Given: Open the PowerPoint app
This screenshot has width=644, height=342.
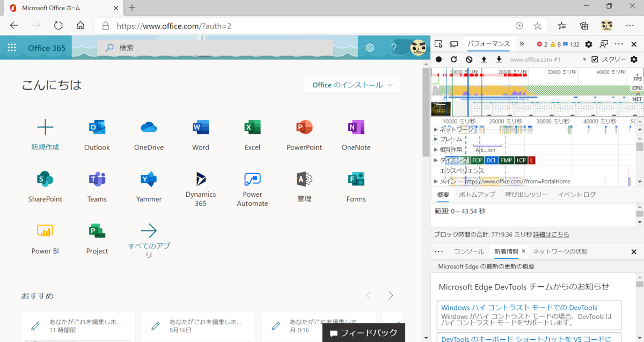Looking at the screenshot, I should (304, 135).
